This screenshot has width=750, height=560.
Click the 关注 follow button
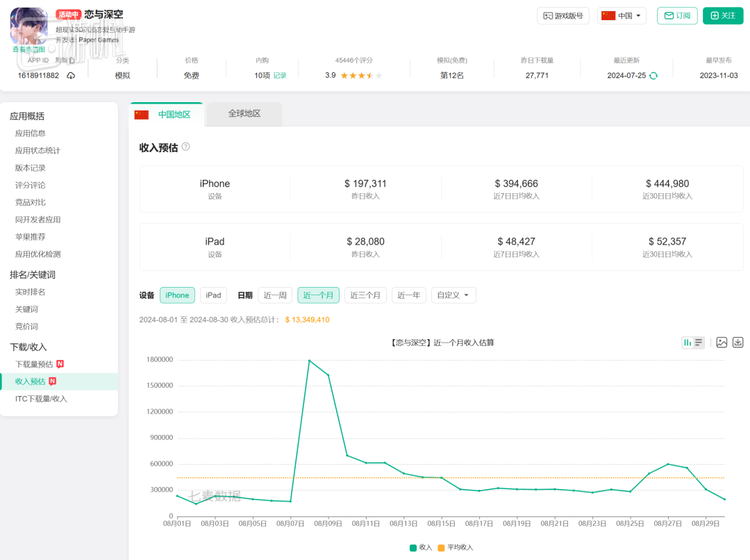tap(723, 16)
